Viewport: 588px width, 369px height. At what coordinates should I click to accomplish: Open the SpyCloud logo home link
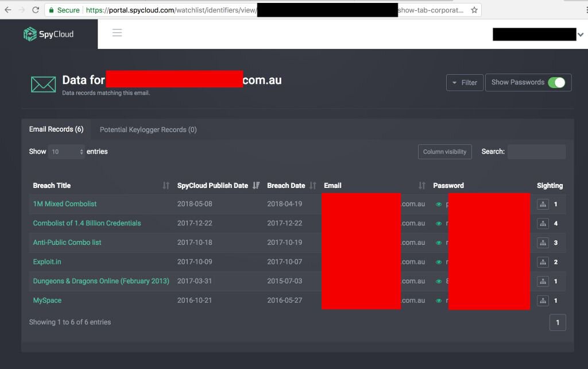pos(48,34)
